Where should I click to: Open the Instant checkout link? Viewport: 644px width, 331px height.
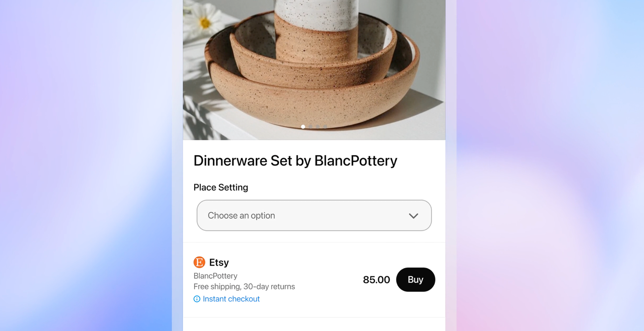[x=231, y=299]
